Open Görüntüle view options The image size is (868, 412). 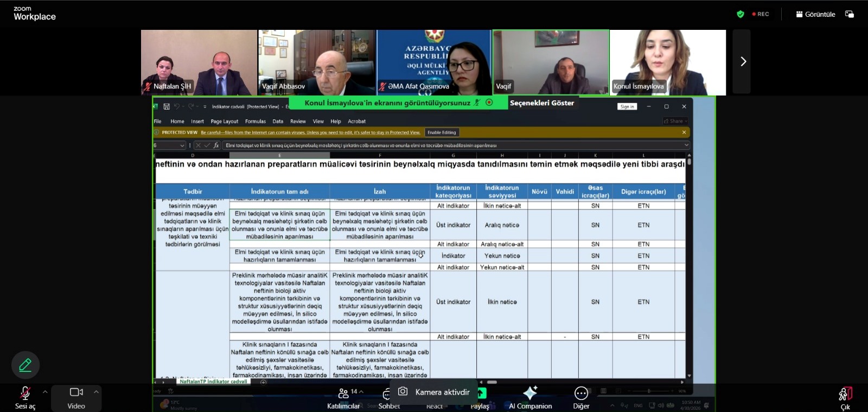(x=815, y=14)
